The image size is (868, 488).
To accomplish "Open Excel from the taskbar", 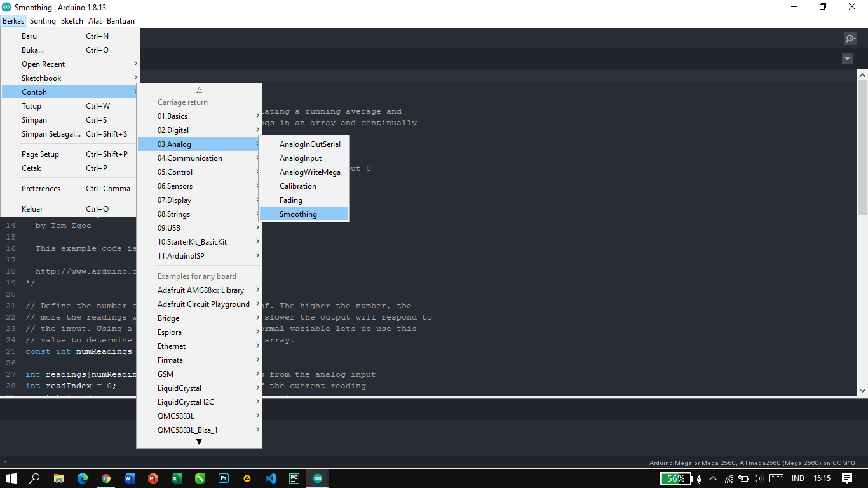I will (x=177, y=478).
